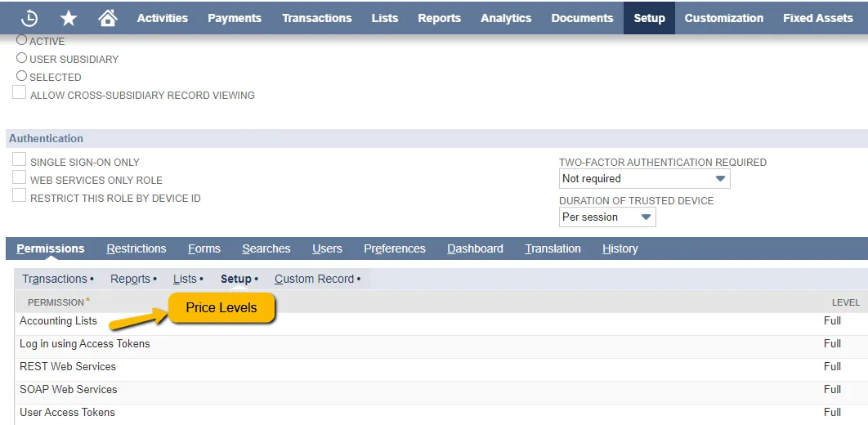
Task: Open the Transactions permissions subtab
Action: click(55, 279)
